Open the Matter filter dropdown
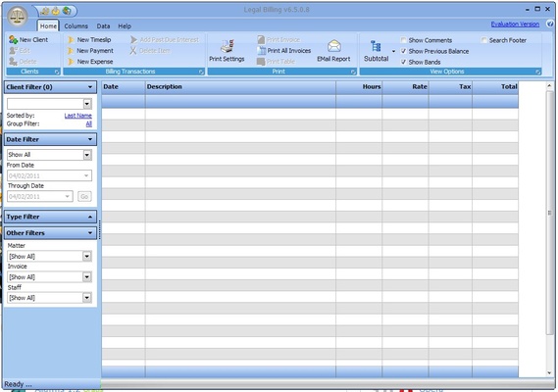The width and height of the screenshot is (558, 392). pos(87,256)
